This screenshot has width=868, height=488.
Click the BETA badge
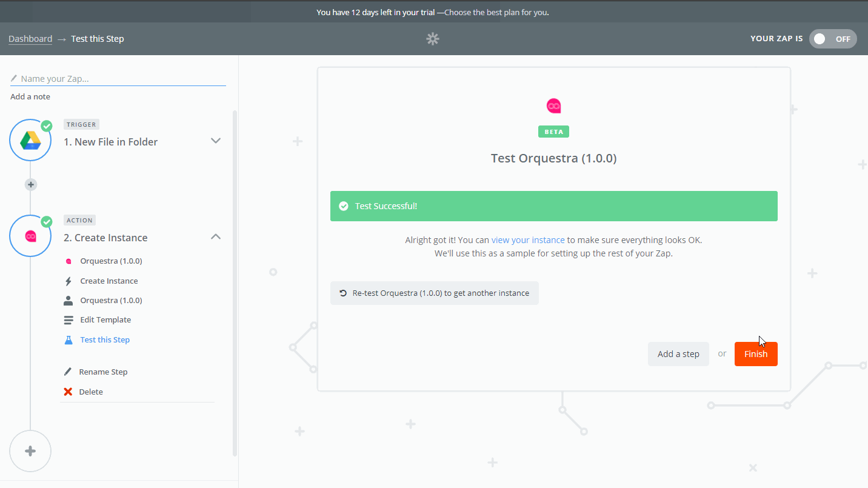tap(553, 132)
